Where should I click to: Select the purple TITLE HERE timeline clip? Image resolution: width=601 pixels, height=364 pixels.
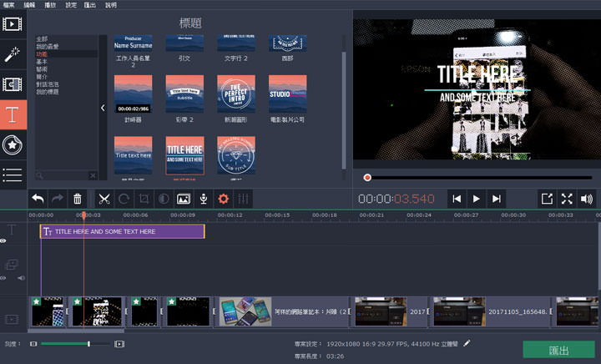click(x=123, y=231)
